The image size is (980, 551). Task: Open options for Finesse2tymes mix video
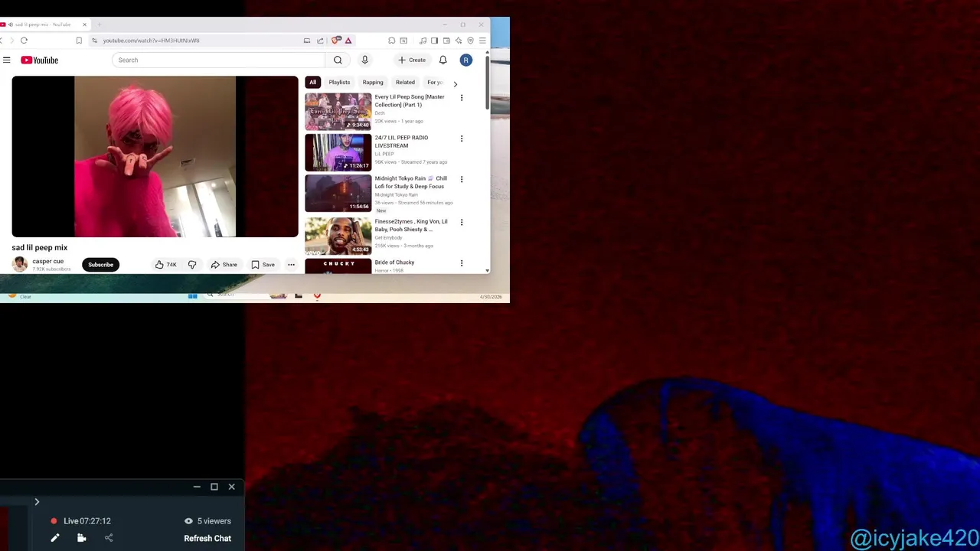(x=461, y=222)
